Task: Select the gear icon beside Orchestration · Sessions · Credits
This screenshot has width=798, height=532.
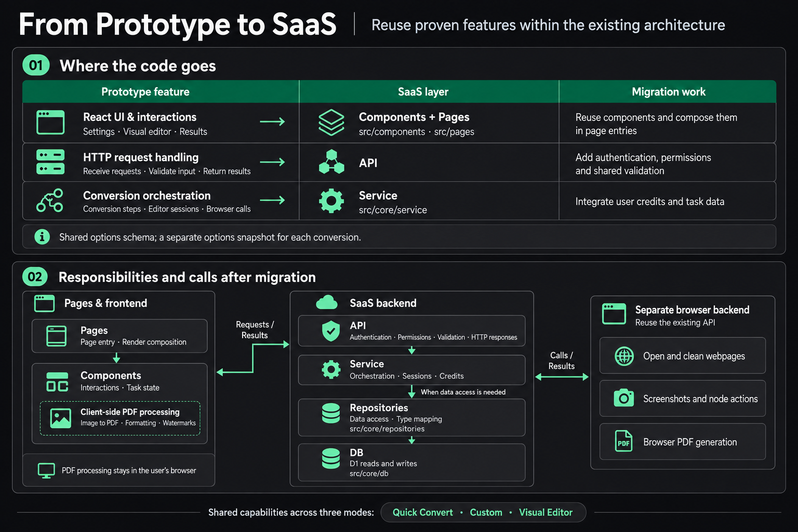Action: pos(331,369)
